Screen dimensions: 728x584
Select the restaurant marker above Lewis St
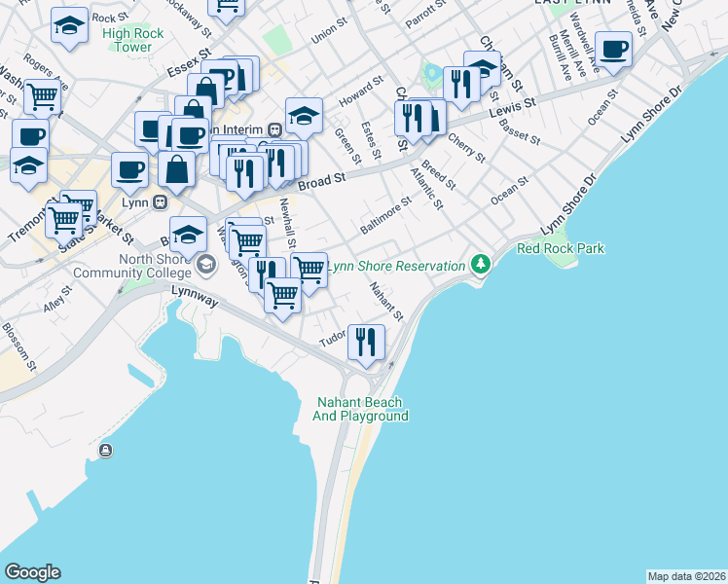point(461,86)
